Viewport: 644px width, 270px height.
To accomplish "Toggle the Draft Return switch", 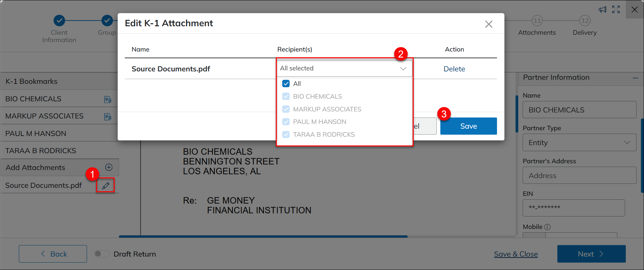I will pos(102,254).
